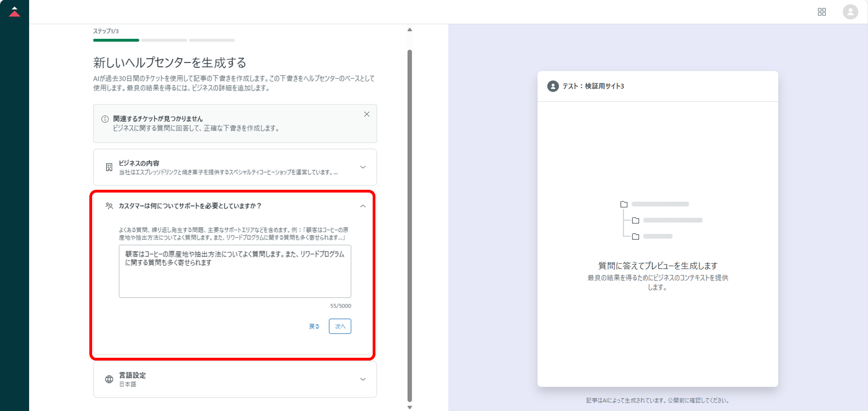
Task: Click the top folder icon in preview
Action: pyautogui.click(x=624, y=204)
